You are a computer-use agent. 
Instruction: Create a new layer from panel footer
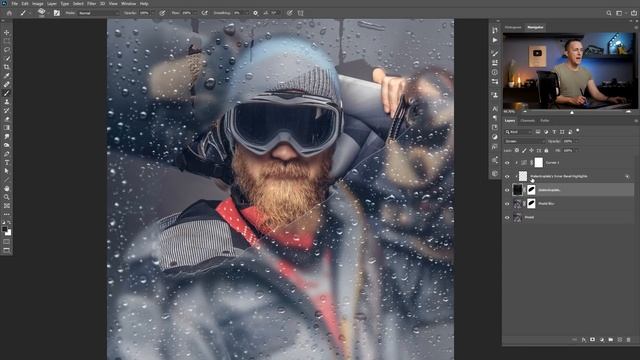point(620,340)
